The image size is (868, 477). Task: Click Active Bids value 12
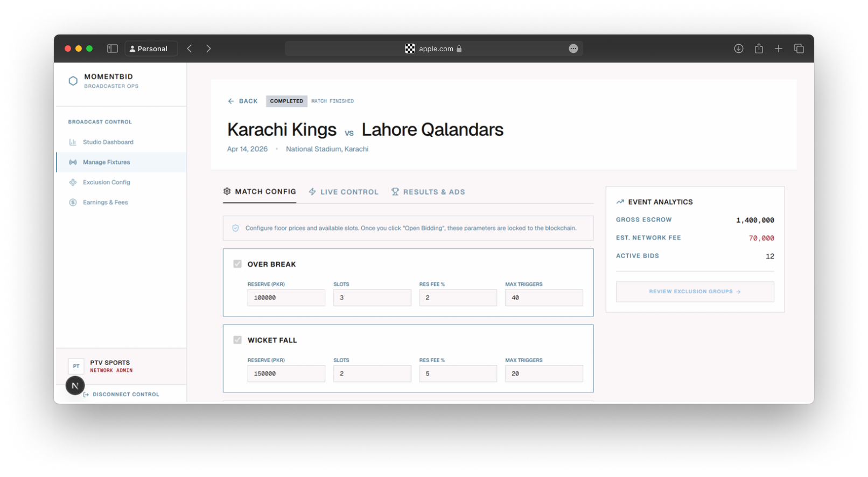770,256
